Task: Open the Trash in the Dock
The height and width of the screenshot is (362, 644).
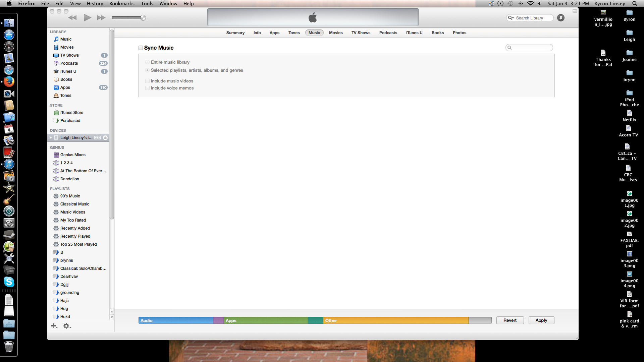Action: pyautogui.click(x=9, y=347)
